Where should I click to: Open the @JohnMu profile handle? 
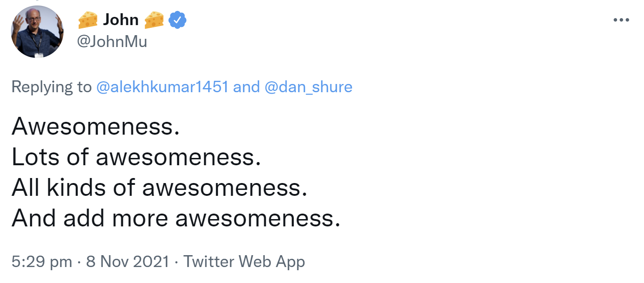(x=112, y=41)
